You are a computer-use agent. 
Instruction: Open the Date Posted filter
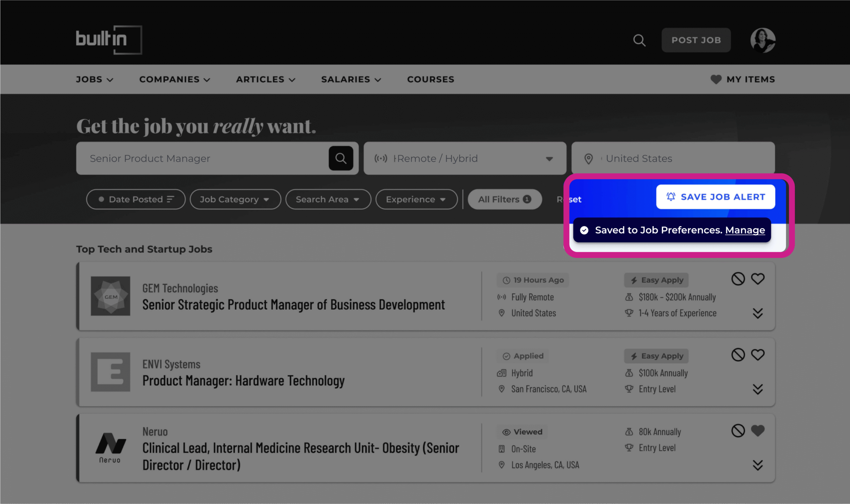(136, 199)
